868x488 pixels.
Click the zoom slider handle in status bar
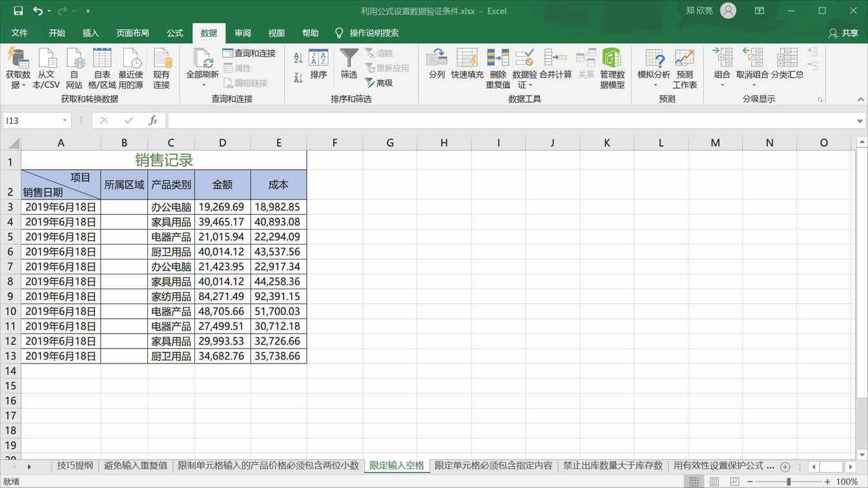point(789,482)
